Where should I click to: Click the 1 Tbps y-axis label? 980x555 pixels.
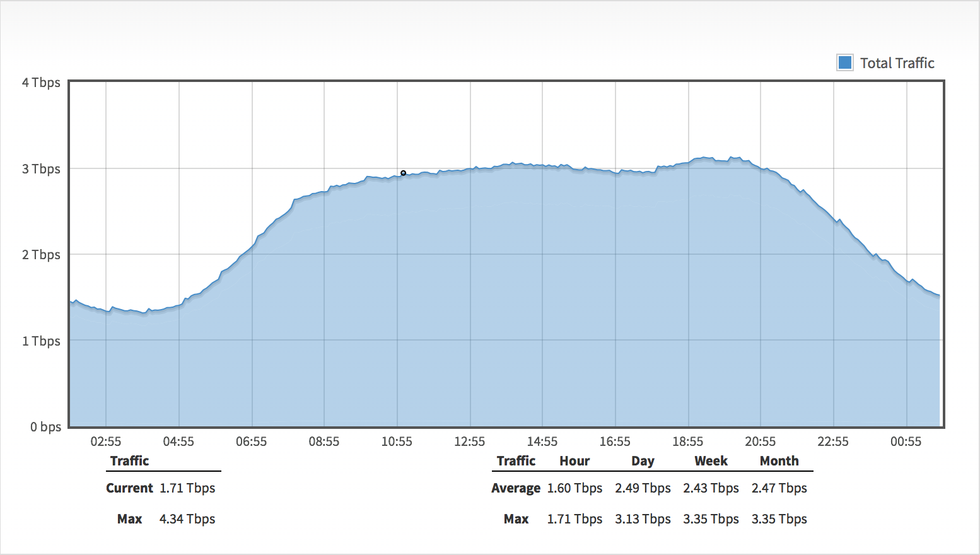(41, 341)
